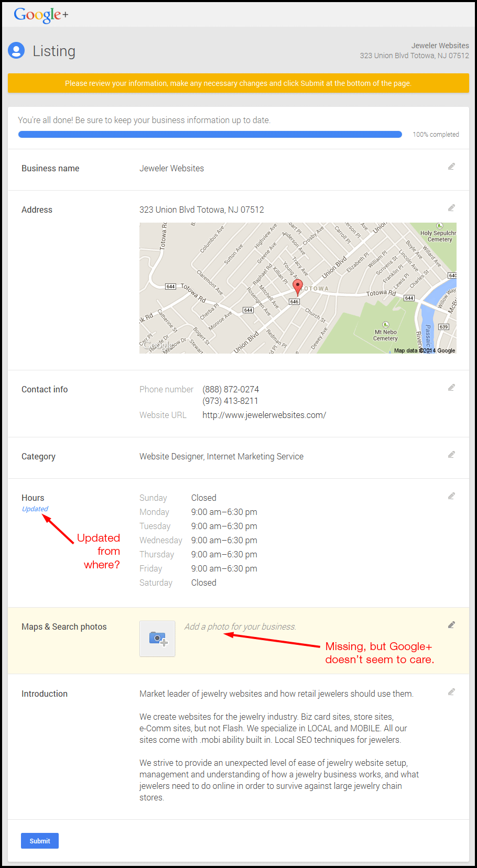Click the address text 323 Union Blvd Totowa
Viewport: 477px width, 868px height.
[x=202, y=210]
